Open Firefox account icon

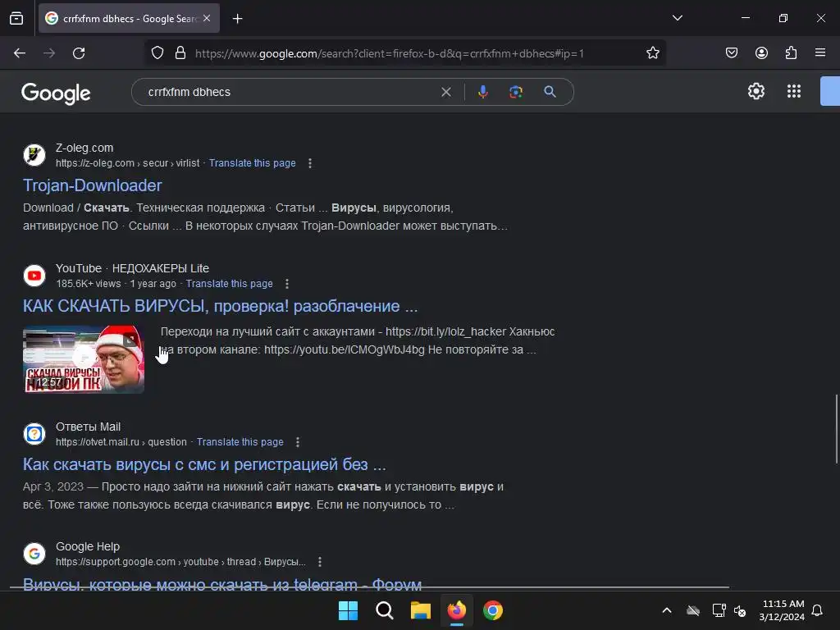coord(761,53)
